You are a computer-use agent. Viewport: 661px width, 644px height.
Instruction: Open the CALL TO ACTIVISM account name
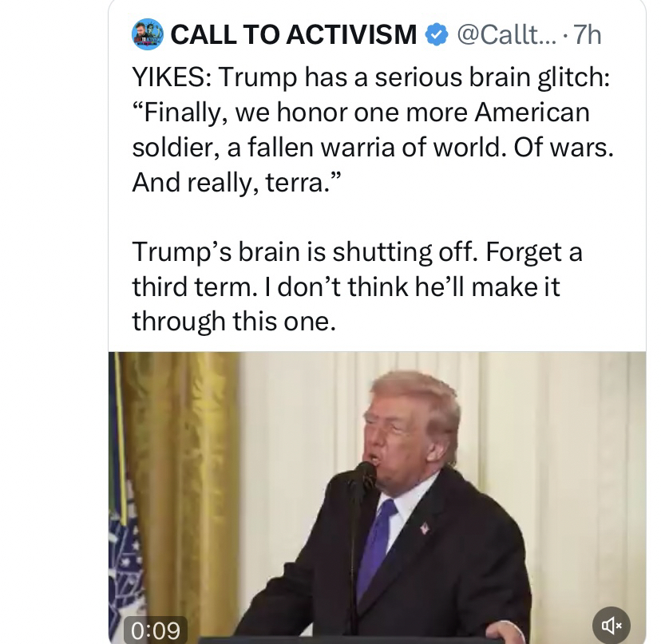pos(294,34)
